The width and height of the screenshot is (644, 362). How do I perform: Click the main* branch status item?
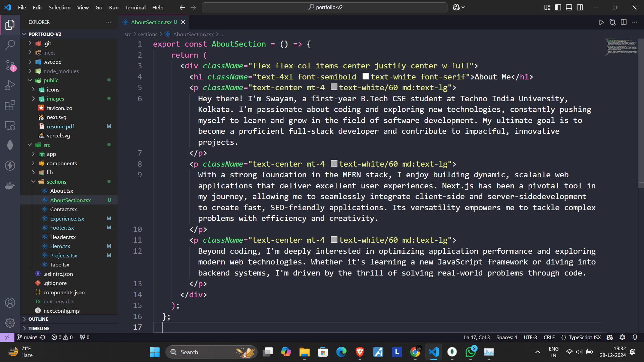coord(27,337)
